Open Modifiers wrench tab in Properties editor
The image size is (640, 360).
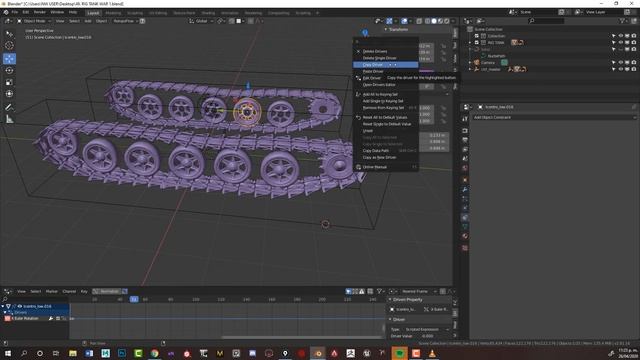coord(465,189)
